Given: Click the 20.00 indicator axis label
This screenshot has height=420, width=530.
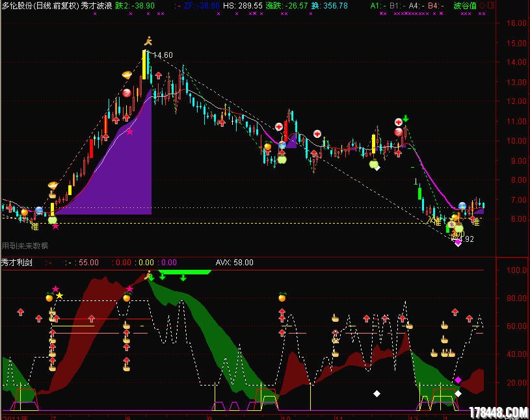Looking at the screenshot, I should pyautogui.click(x=517, y=382).
